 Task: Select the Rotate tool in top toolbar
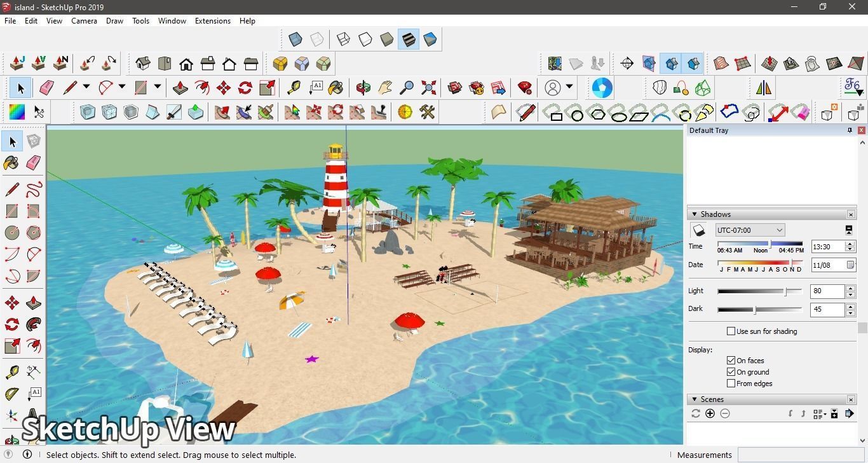coord(245,87)
